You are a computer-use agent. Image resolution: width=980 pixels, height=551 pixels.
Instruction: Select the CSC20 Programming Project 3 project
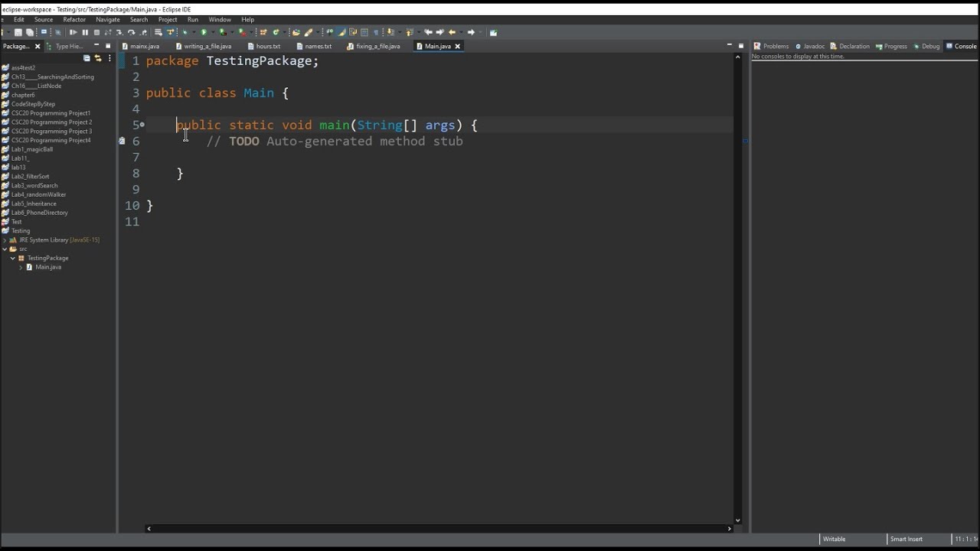point(51,132)
